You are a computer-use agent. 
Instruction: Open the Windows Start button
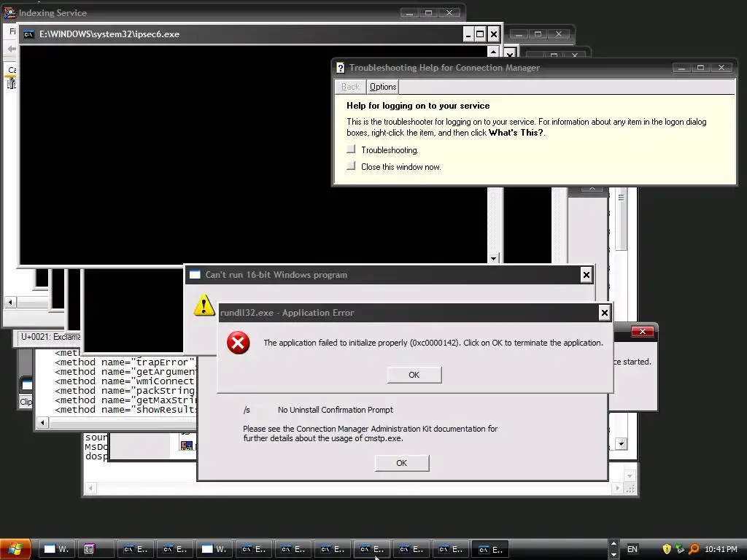[15, 549]
